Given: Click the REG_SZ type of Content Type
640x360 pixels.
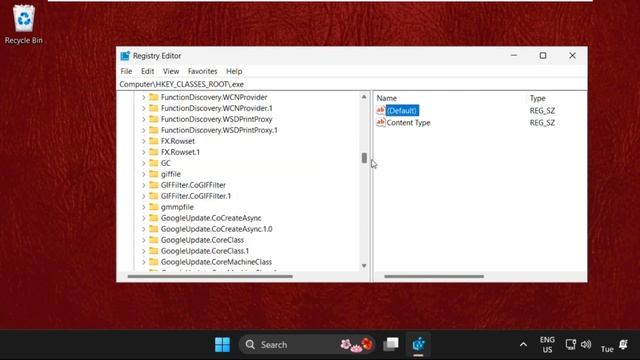Looking at the screenshot, I should coord(542,123).
